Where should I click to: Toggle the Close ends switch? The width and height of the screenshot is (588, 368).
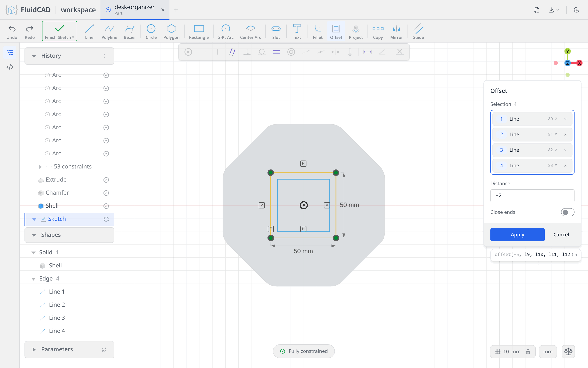point(567,212)
